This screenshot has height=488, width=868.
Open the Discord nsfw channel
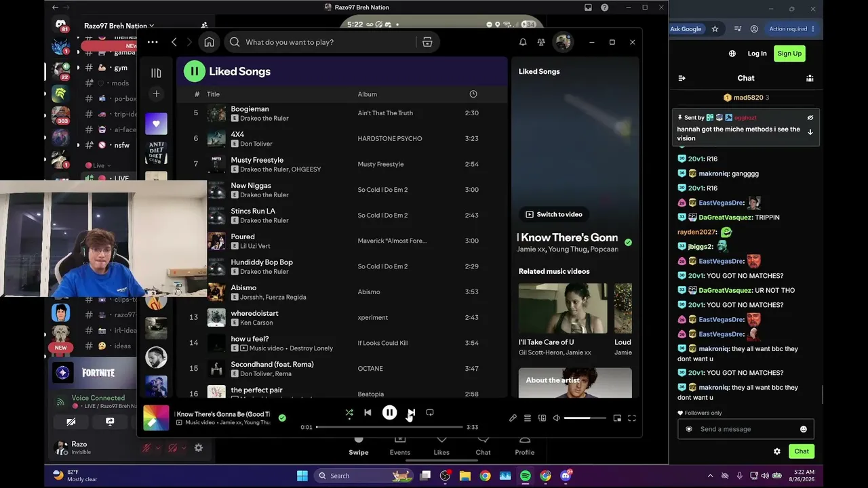click(121, 145)
